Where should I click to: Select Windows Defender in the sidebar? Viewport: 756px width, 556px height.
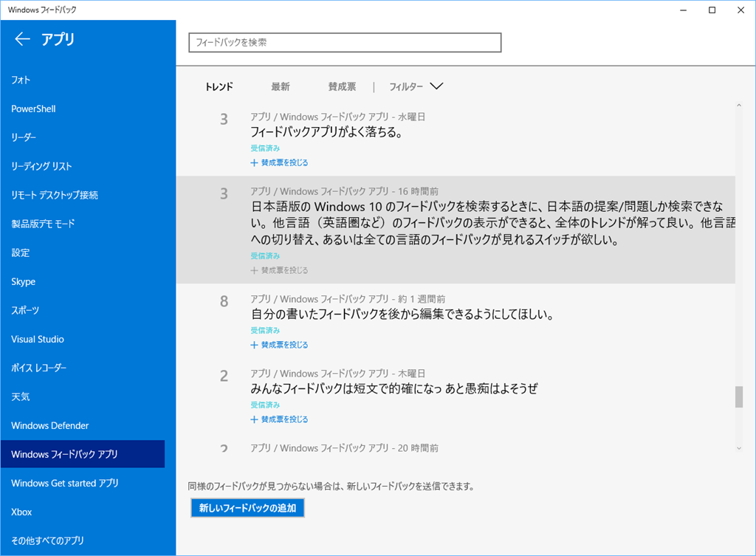click(x=50, y=425)
